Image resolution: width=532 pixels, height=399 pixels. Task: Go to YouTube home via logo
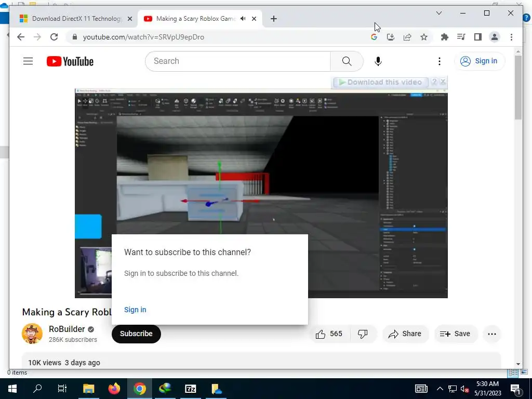(x=70, y=61)
